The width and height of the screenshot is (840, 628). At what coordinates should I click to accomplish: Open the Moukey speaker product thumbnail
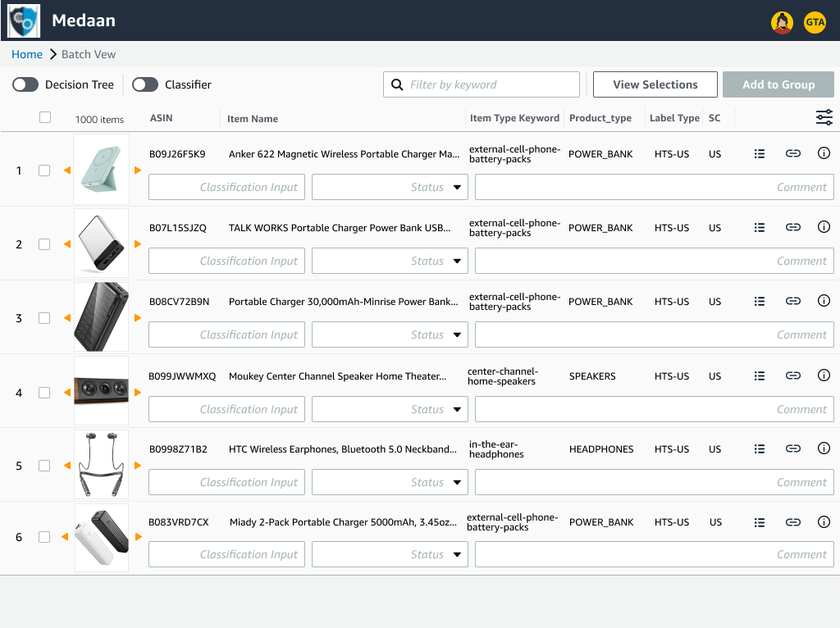[x=101, y=391]
